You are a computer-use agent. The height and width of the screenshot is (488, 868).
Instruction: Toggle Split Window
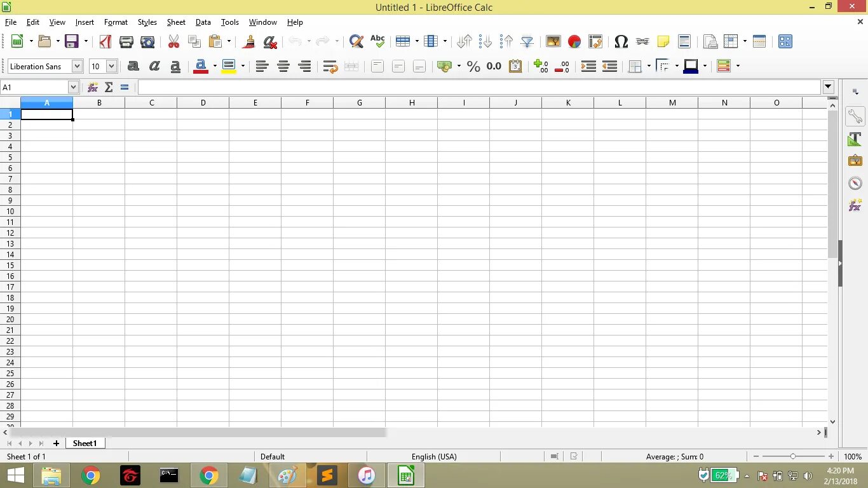[x=759, y=41]
